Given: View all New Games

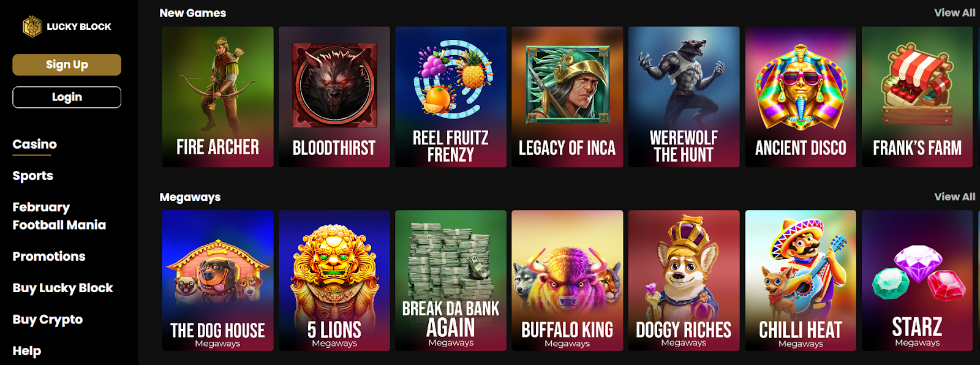Looking at the screenshot, I should click(954, 12).
